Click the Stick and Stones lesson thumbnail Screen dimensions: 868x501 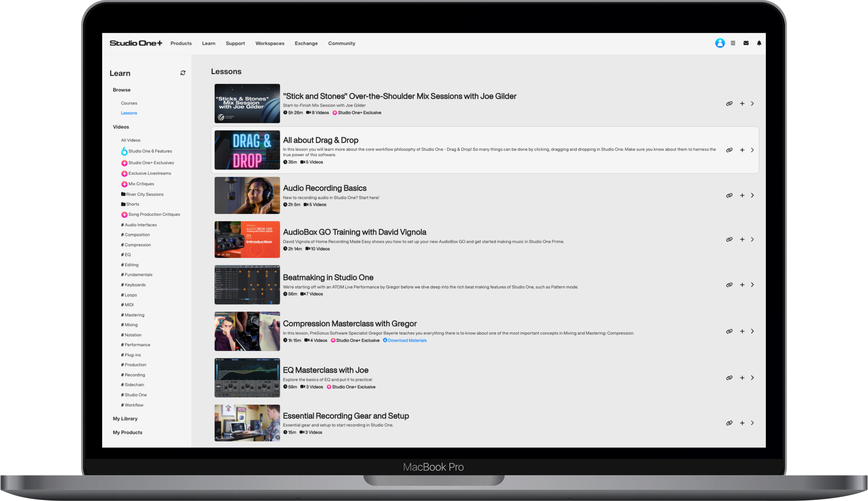pyautogui.click(x=246, y=103)
